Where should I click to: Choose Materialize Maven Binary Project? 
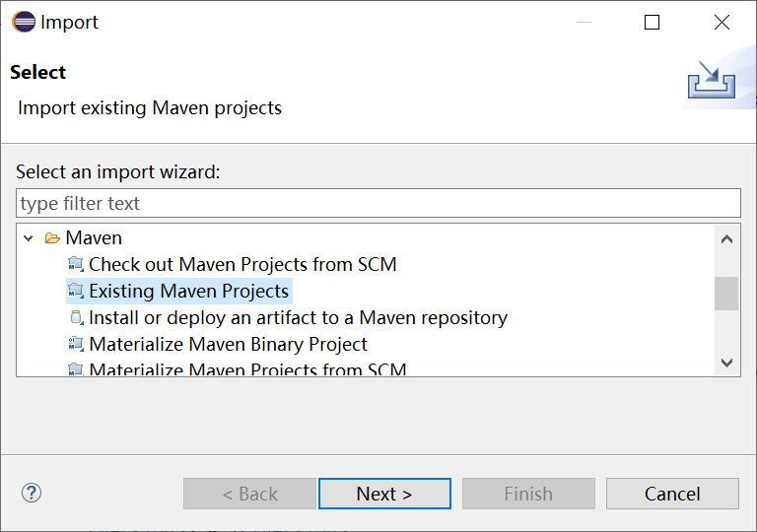click(x=228, y=345)
